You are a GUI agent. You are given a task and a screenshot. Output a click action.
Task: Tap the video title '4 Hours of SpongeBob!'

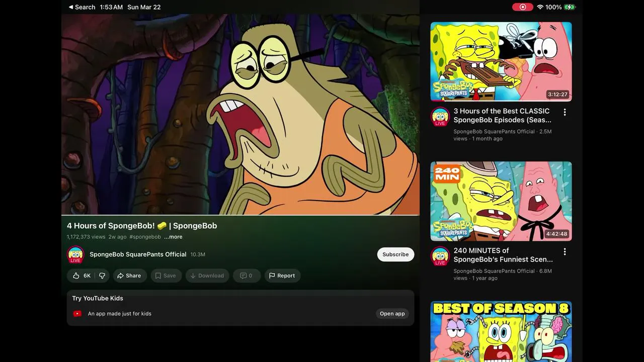pyautogui.click(x=142, y=226)
